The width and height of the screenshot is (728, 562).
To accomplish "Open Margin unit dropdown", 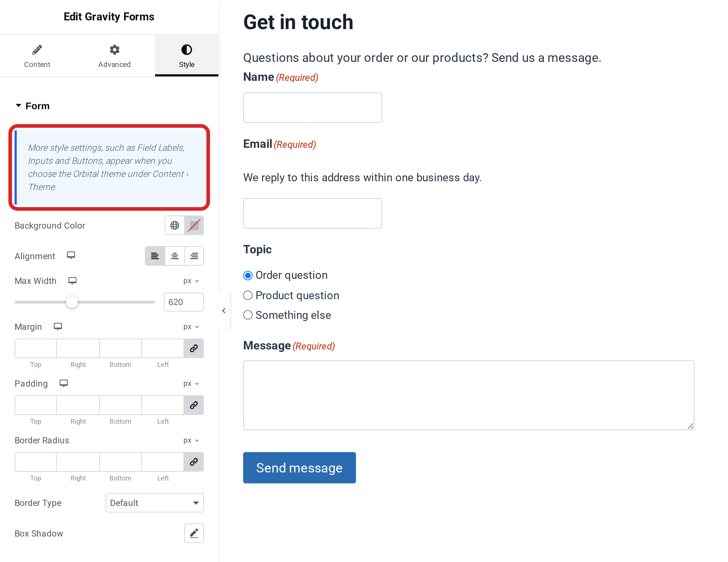I will tap(191, 326).
